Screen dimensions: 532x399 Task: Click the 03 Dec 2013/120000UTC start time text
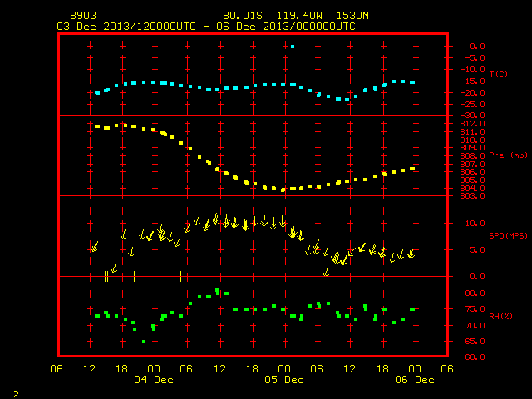(x=126, y=27)
